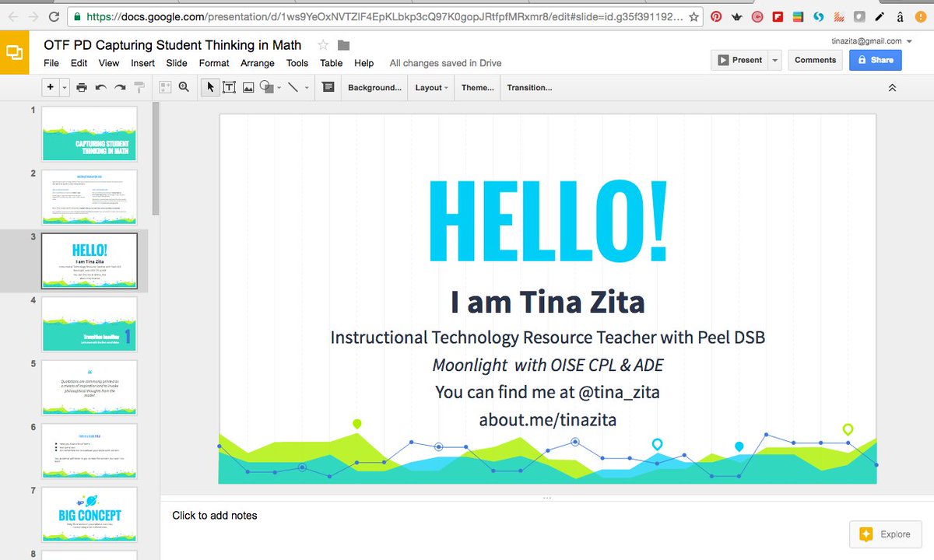Click the Undo arrow
Image resolution: width=934 pixels, height=560 pixels.
point(101,88)
